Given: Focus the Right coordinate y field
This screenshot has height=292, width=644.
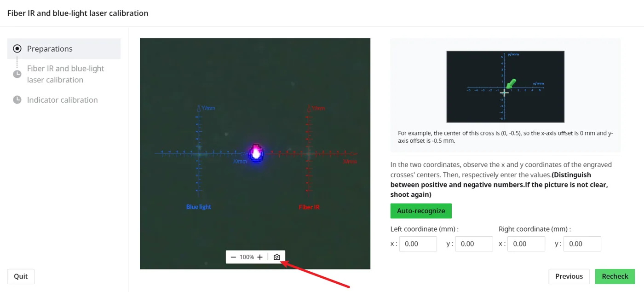Looking at the screenshot, I should 582,244.
